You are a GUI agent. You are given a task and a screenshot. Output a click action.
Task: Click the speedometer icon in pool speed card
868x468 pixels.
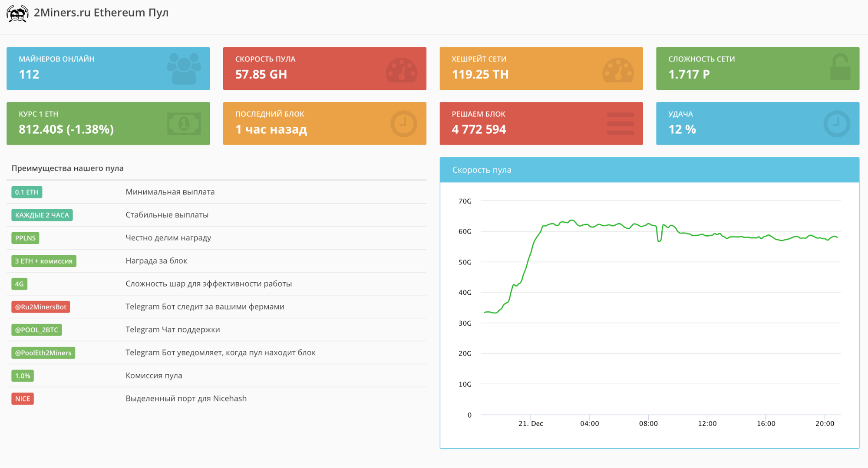pyautogui.click(x=401, y=70)
